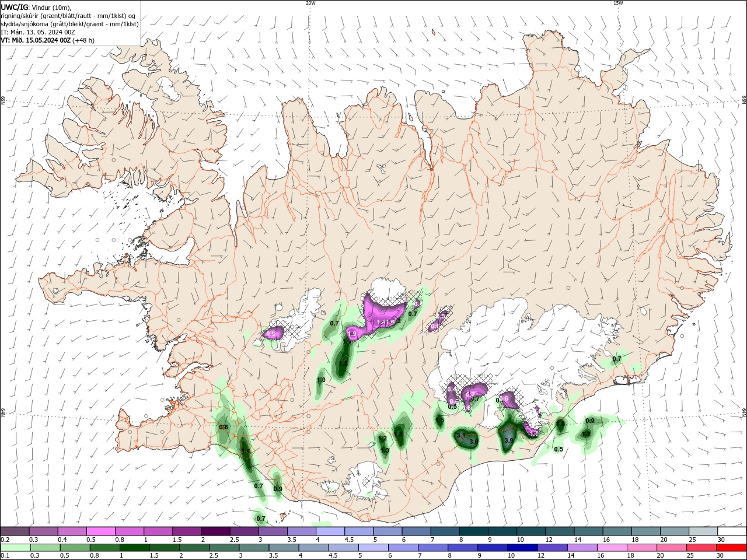This screenshot has height=560, width=747.
Task: Click the 1.0 precipitation value on the map
Action: click(320, 380)
